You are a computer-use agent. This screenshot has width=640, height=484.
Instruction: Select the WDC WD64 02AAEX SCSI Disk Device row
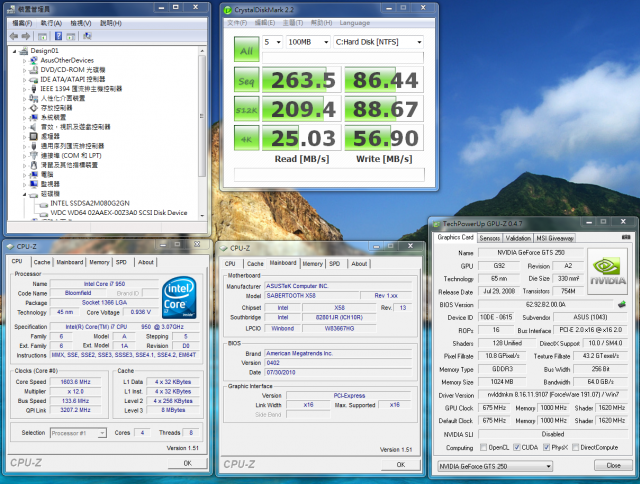[119, 213]
